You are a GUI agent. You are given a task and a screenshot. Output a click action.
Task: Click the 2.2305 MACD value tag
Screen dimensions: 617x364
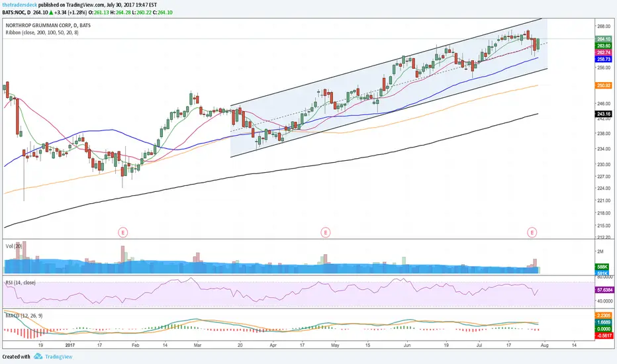tap(604, 315)
